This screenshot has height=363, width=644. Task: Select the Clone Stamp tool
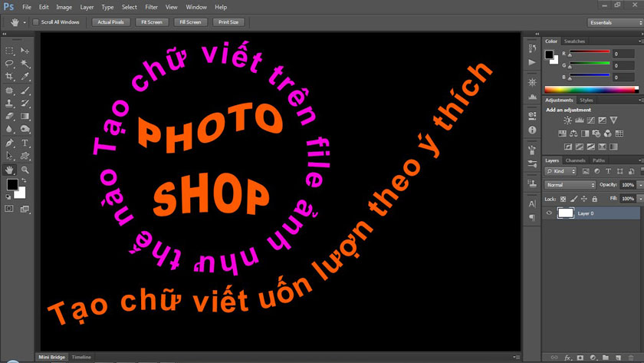click(9, 103)
